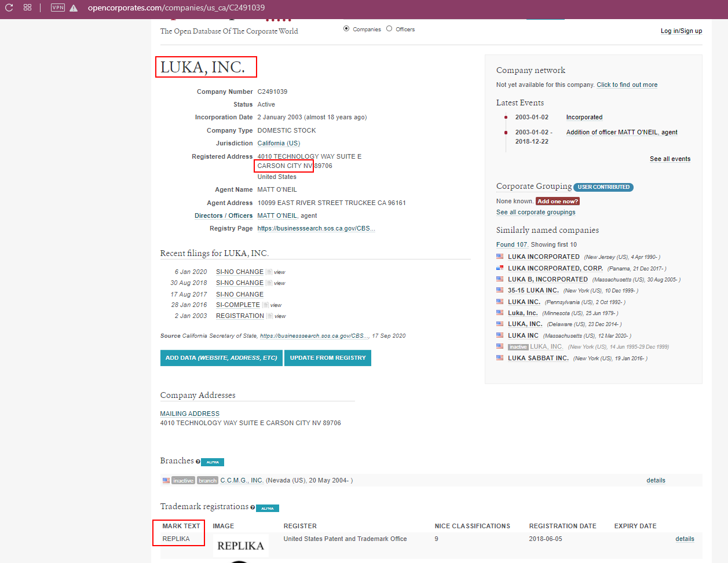This screenshot has width=728, height=563.
Task: Open the browser tab grid icon
Action: click(x=27, y=8)
